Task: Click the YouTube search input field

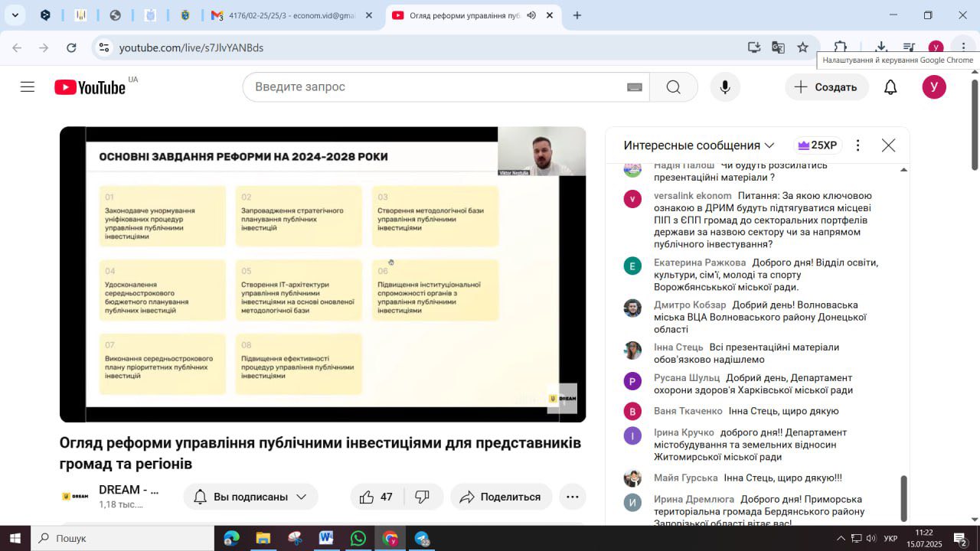Action: coord(436,87)
